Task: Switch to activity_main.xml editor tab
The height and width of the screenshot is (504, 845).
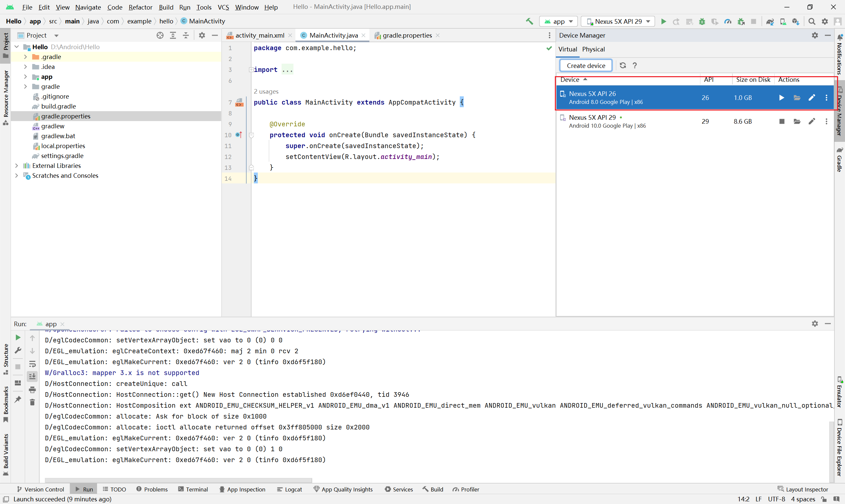Action: pyautogui.click(x=259, y=35)
